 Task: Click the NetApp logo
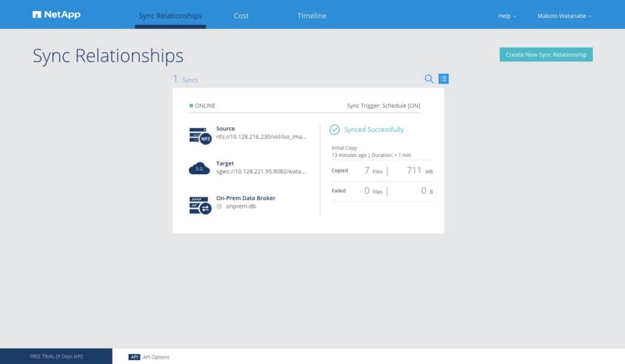point(56,15)
